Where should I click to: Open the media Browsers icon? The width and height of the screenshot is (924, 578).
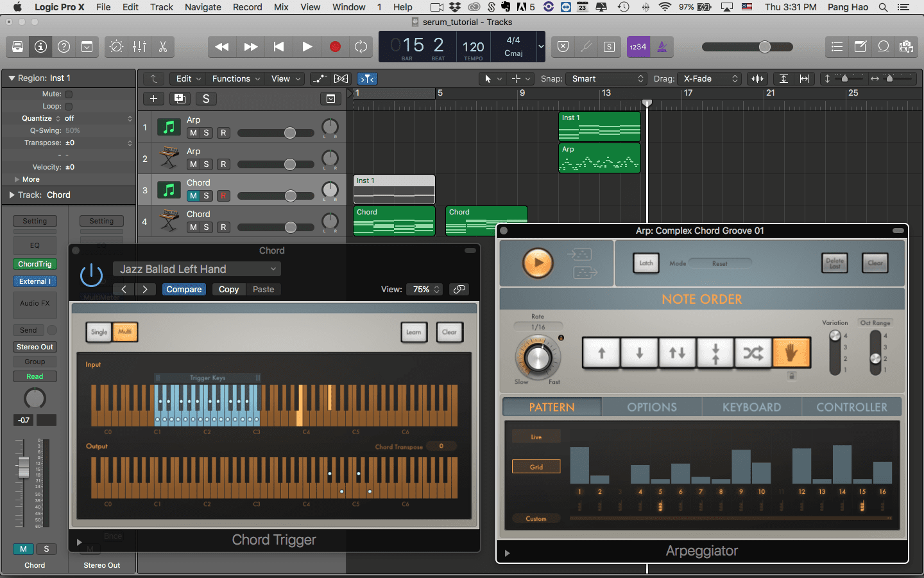[906, 47]
